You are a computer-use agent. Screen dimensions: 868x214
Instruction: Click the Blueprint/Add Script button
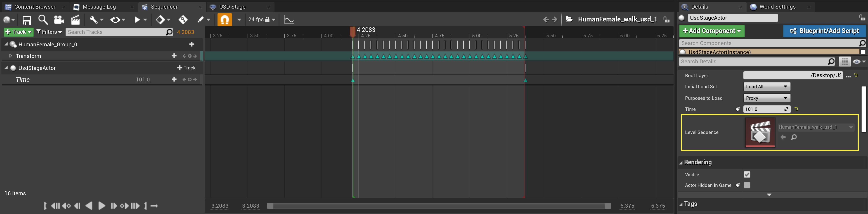pos(824,31)
